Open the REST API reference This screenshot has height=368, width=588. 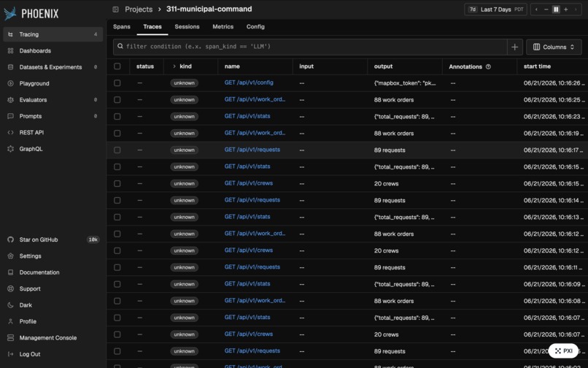(53, 132)
